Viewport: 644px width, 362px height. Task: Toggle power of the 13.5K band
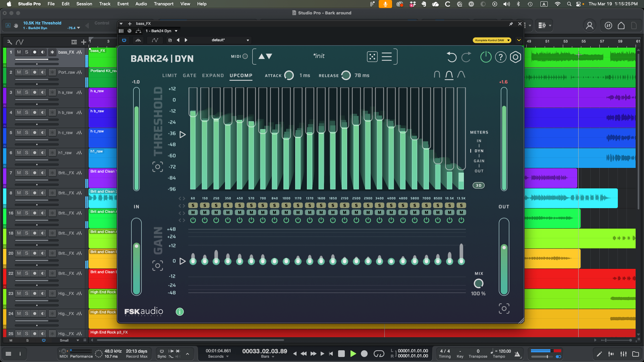click(x=462, y=220)
